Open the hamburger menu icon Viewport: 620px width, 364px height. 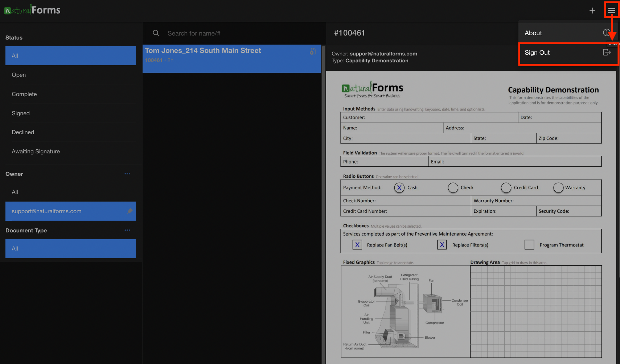612,11
